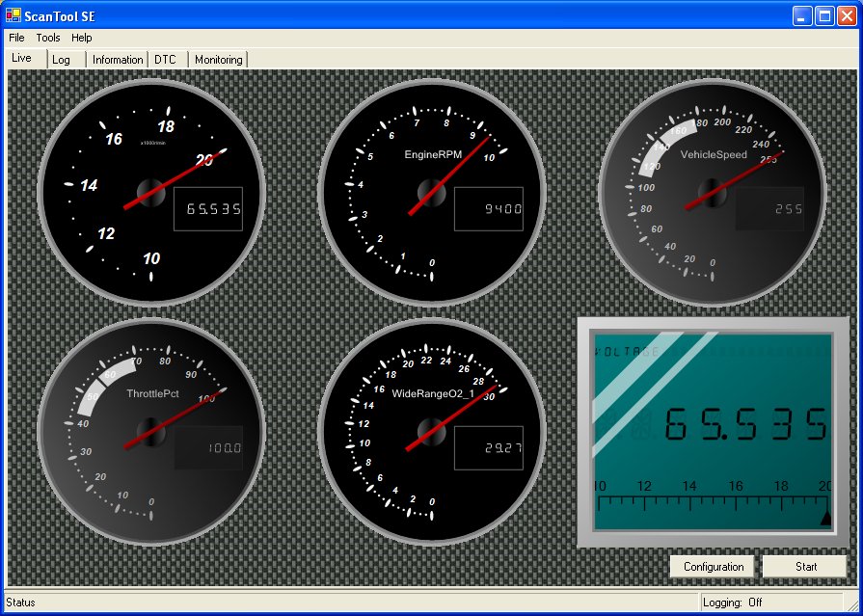Open the Help menu
The height and width of the screenshot is (616, 863).
82,38
